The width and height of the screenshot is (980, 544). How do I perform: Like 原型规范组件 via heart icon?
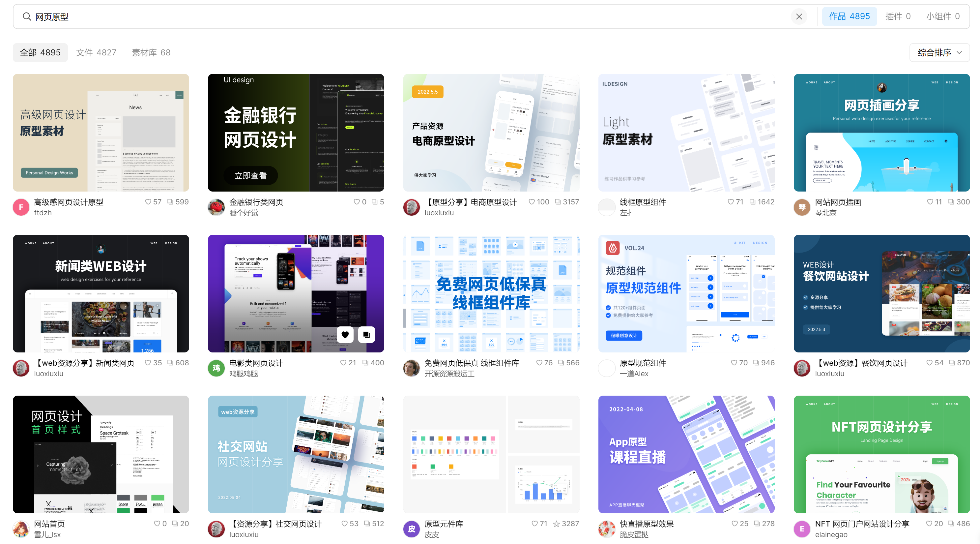[734, 363]
